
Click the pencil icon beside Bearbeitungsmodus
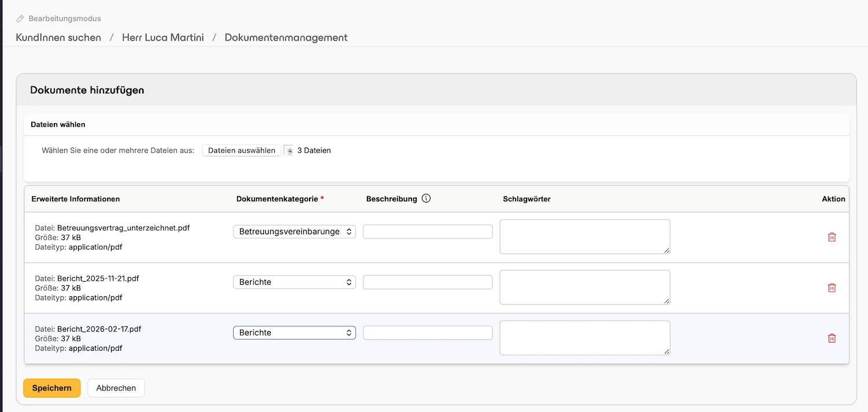pyautogui.click(x=20, y=19)
